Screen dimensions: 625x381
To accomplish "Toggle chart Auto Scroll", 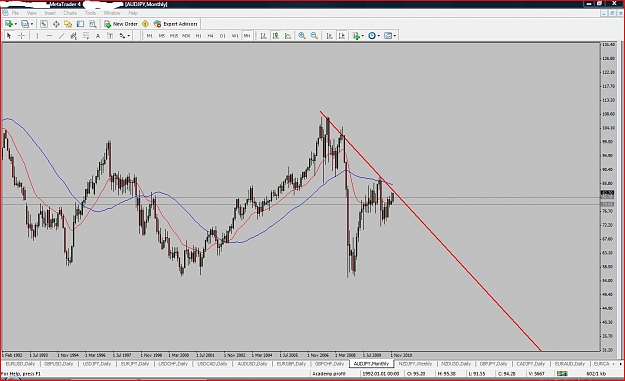I will (x=329, y=36).
